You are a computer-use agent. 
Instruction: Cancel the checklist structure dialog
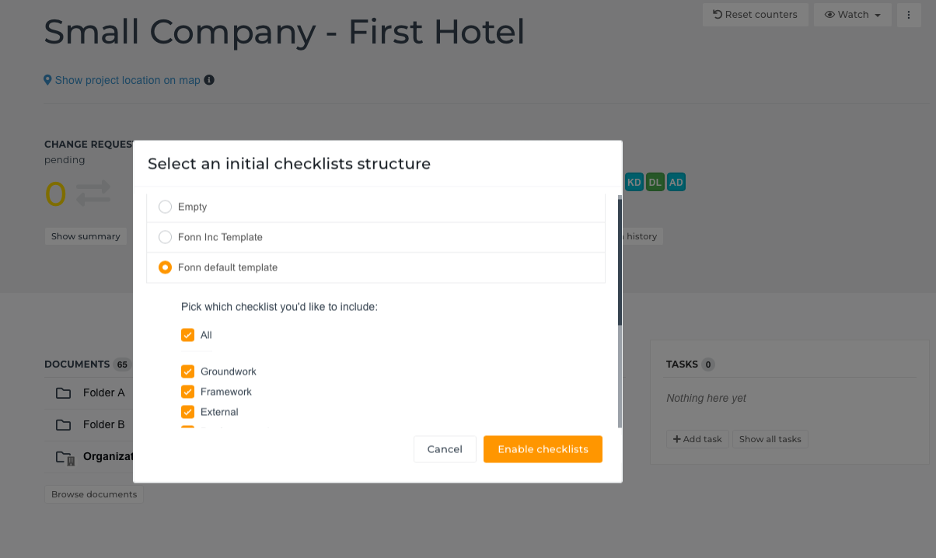445,449
